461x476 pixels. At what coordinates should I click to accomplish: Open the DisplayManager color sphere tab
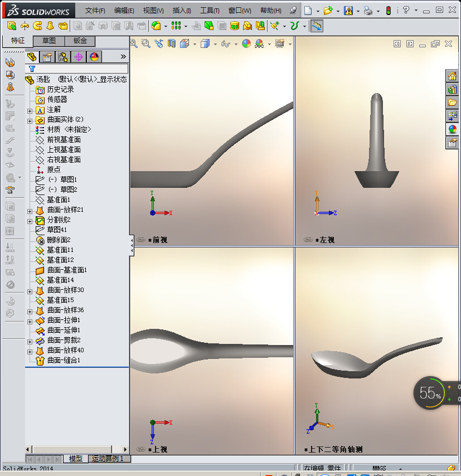click(94, 57)
